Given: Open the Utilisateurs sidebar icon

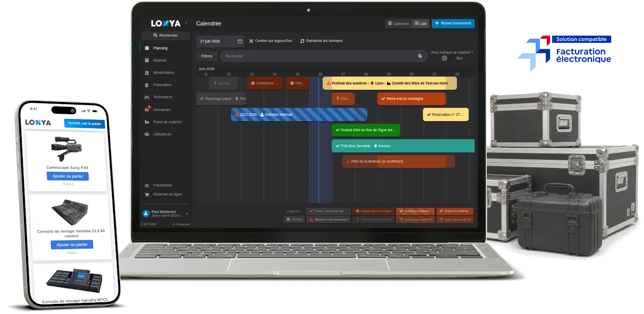Looking at the screenshot, I should (147, 134).
